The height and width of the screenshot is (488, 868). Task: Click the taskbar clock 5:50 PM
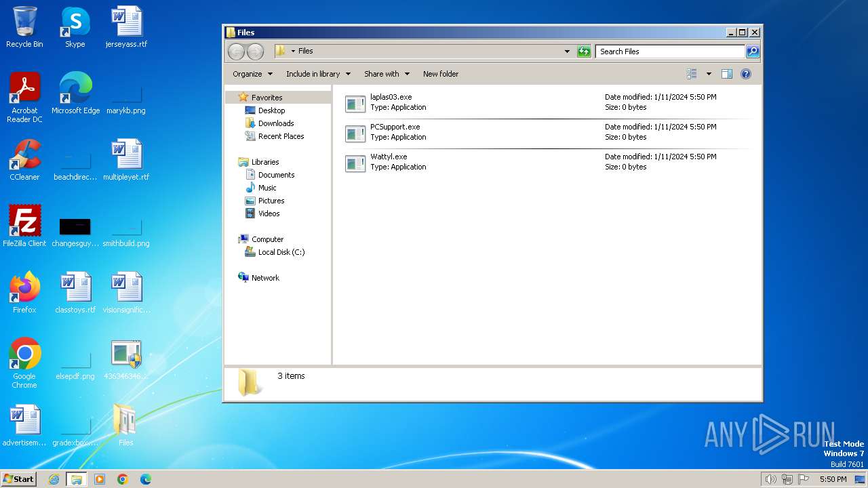point(833,479)
